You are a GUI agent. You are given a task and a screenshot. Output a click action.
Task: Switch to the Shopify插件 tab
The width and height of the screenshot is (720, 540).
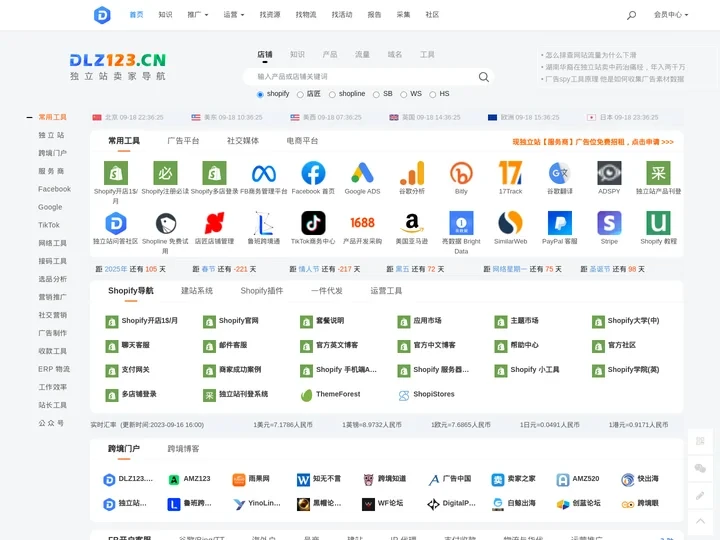[262, 291]
